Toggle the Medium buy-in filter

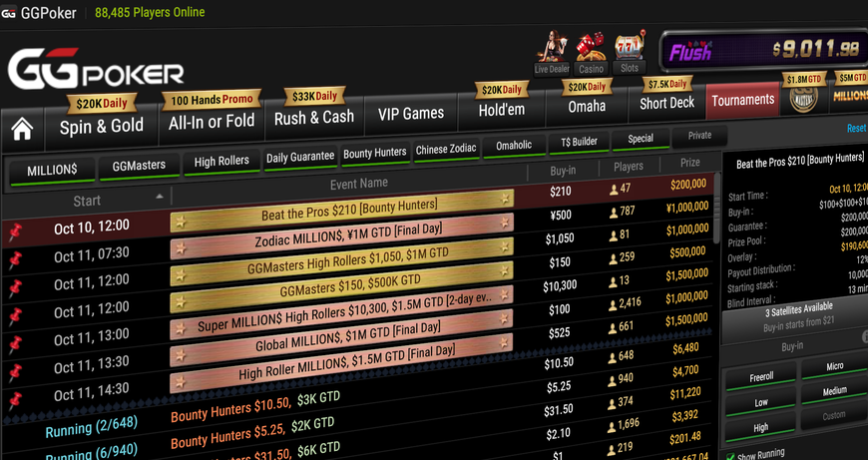click(835, 391)
